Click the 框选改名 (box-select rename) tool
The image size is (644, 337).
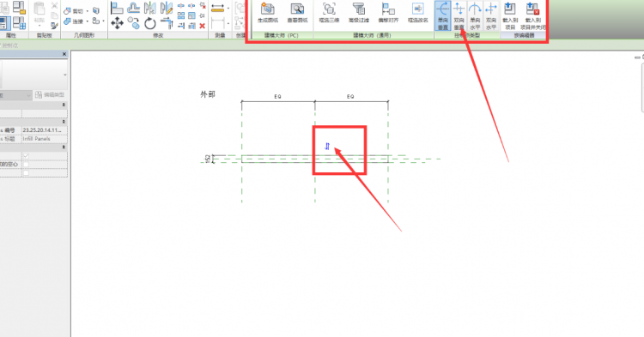click(x=417, y=13)
